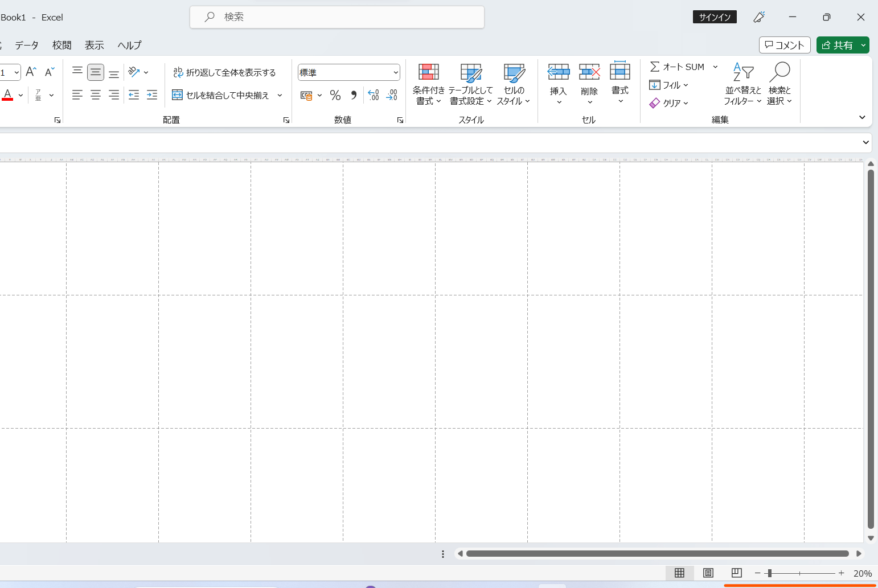The height and width of the screenshot is (588, 878).
Task: Click the Insert cells icon
Action: (558, 73)
